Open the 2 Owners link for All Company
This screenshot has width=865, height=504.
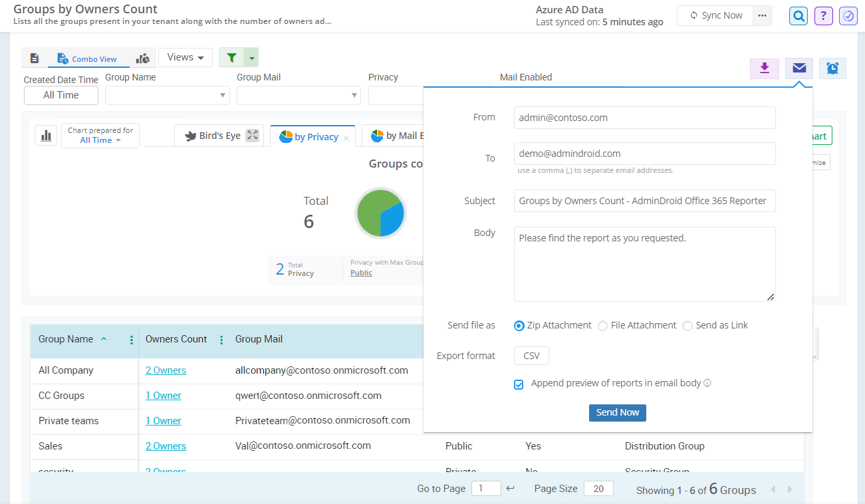click(166, 370)
